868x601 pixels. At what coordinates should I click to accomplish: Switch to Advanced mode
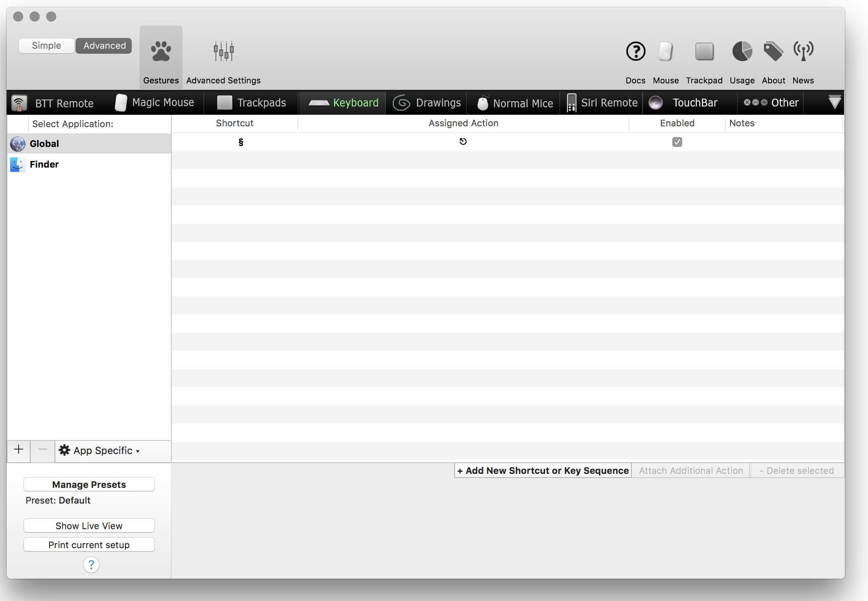click(104, 45)
